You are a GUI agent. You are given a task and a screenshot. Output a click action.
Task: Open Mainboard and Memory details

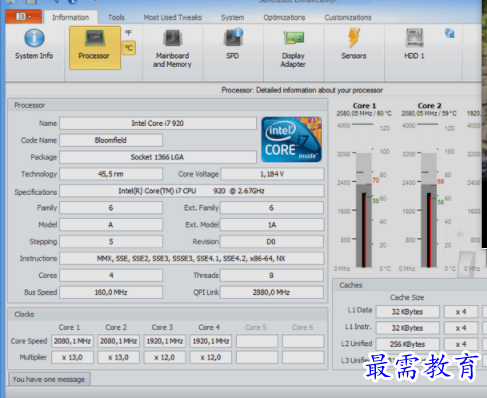click(172, 48)
